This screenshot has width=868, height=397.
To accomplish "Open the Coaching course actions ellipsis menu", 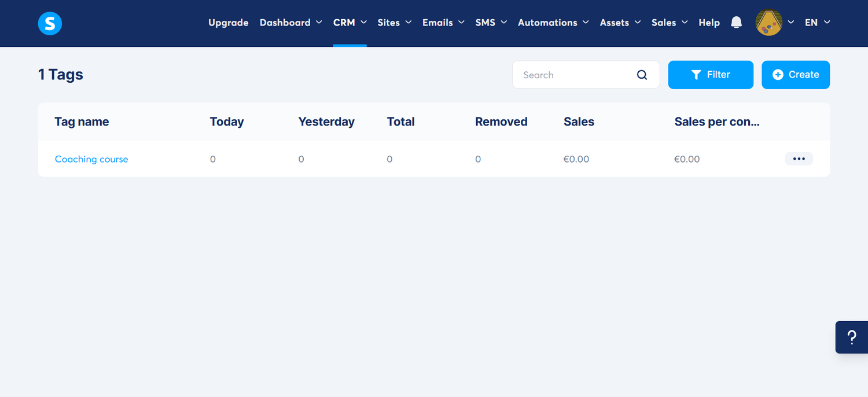I will 799,159.
